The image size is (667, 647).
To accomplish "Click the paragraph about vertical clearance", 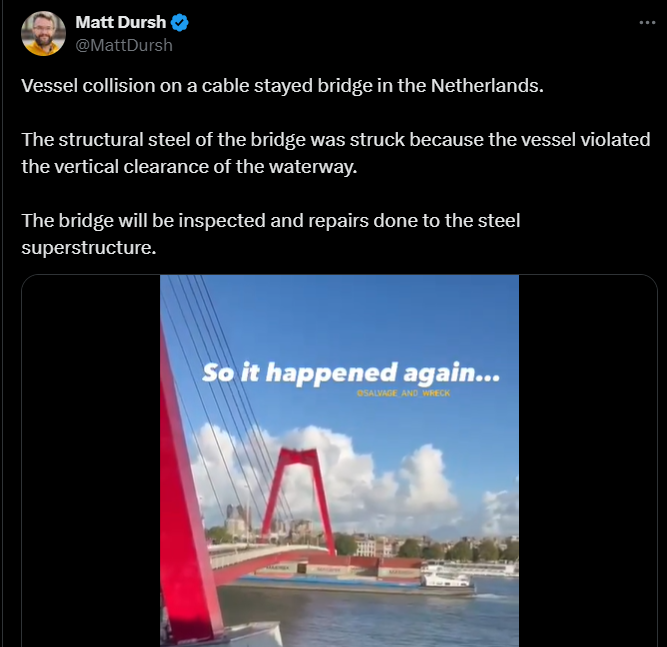I will pyautogui.click(x=336, y=153).
